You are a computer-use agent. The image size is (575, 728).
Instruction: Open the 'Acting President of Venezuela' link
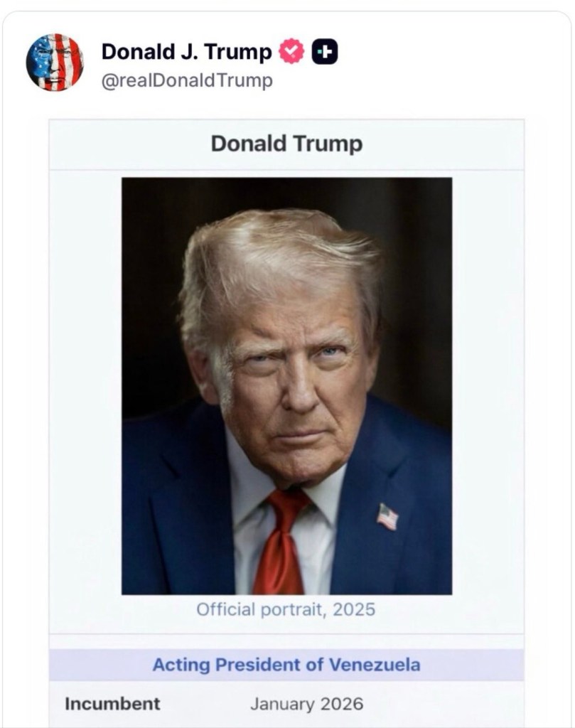click(x=286, y=665)
